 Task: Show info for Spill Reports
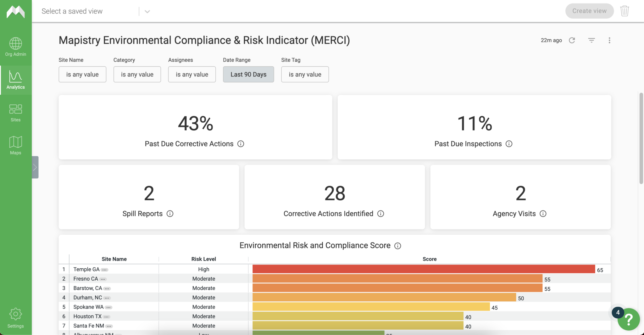(x=170, y=214)
